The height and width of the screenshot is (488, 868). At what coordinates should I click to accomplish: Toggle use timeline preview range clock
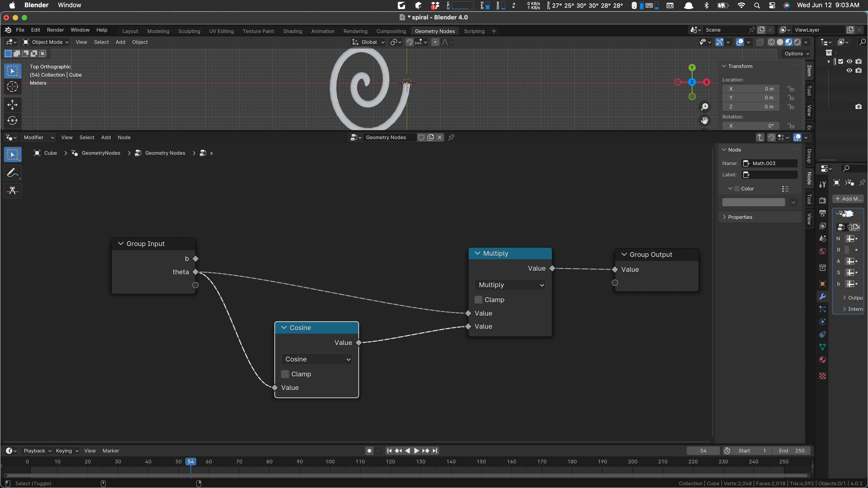(x=727, y=451)
